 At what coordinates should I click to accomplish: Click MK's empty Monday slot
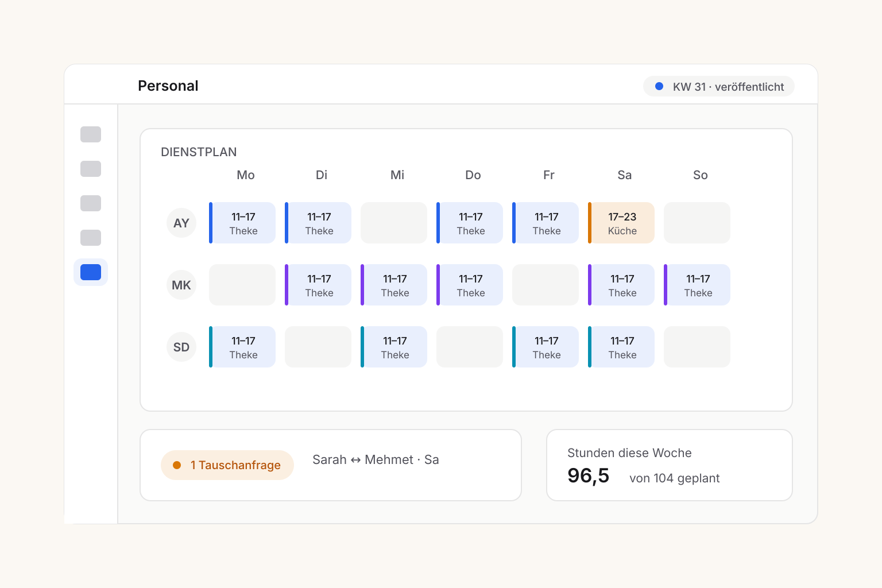[x=242, y=285]
